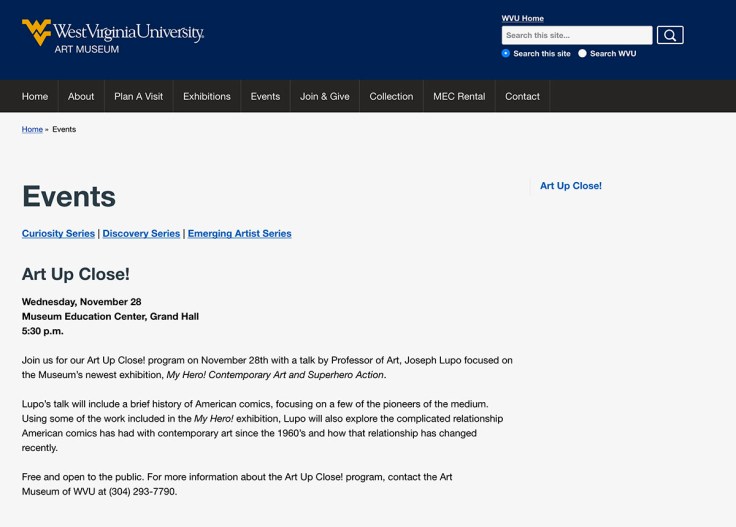Click the magnifying glass search icon
736x527 pixels.
(x=670, y=35)
